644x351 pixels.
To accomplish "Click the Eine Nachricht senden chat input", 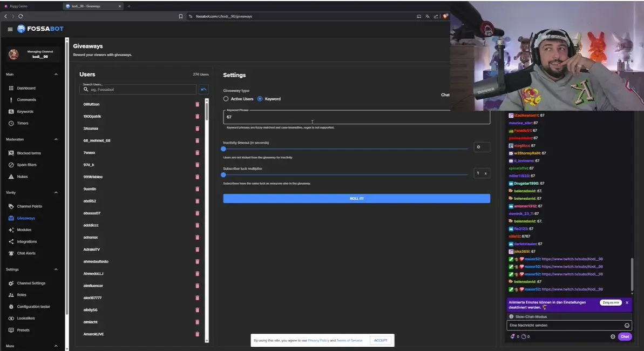I will click(x=566, y=325).
